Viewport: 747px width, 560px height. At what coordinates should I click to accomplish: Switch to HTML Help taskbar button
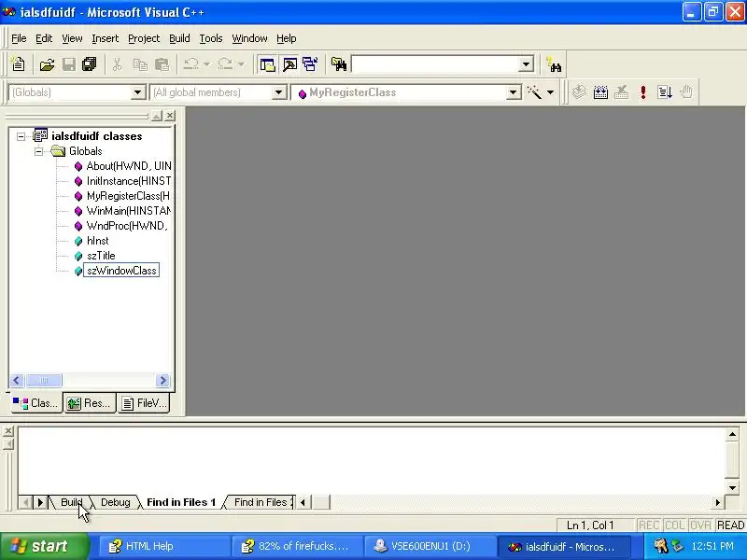click(x=163, y=547)
